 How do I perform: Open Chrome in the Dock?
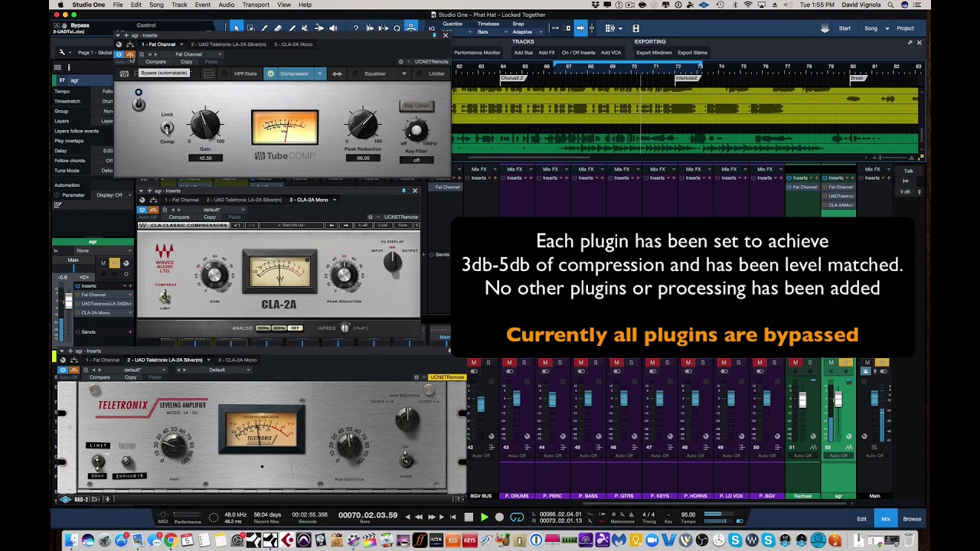click(x=169, y=540)
